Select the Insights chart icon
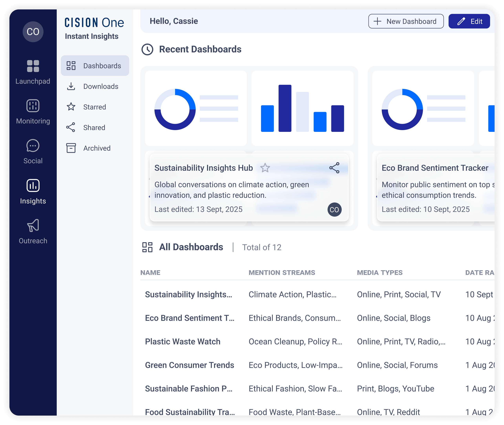This screenshot has width=504, height=425. pos(33,186)
